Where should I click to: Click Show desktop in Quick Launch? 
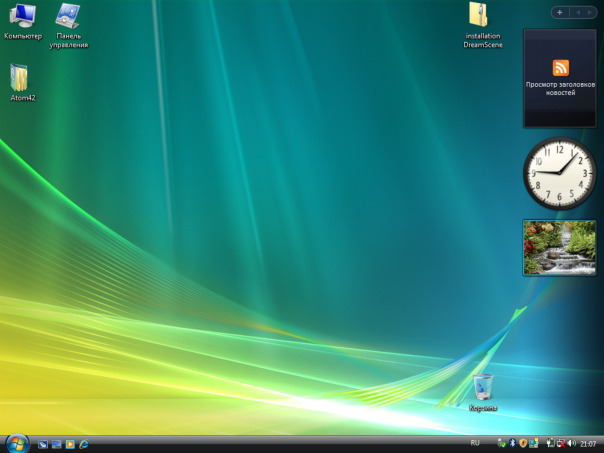[x=43, y=443]
